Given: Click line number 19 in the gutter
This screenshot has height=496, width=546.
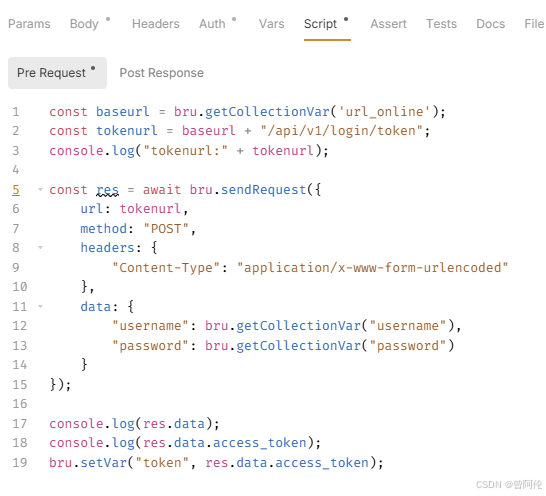Looking at the screenshot, I should point(20,463).
